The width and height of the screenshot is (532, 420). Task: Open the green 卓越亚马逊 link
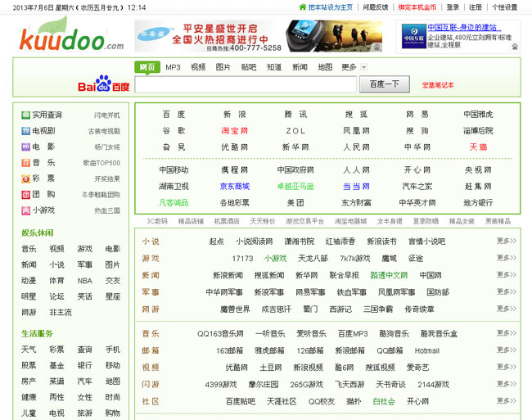[295, 186]
